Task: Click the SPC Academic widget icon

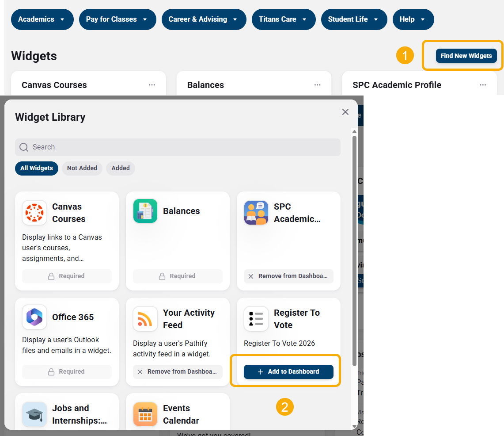Action: click(x=256, y=212)
